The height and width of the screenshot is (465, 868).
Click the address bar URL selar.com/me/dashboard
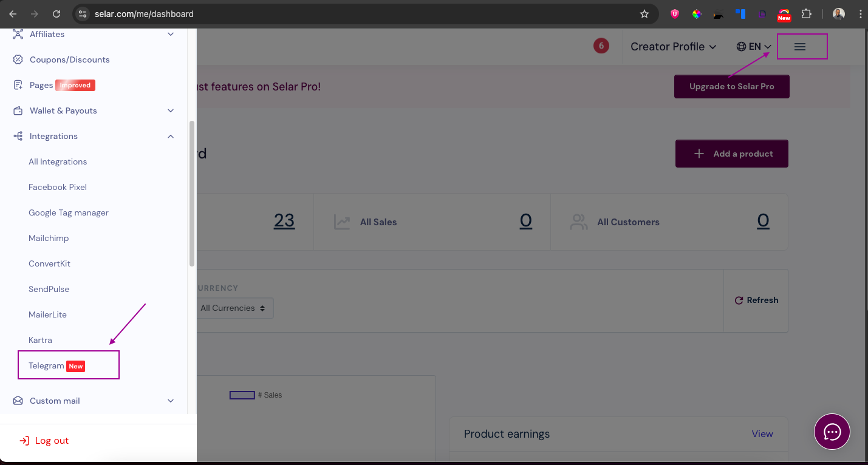pyautogui.click(x=144, y=13)
